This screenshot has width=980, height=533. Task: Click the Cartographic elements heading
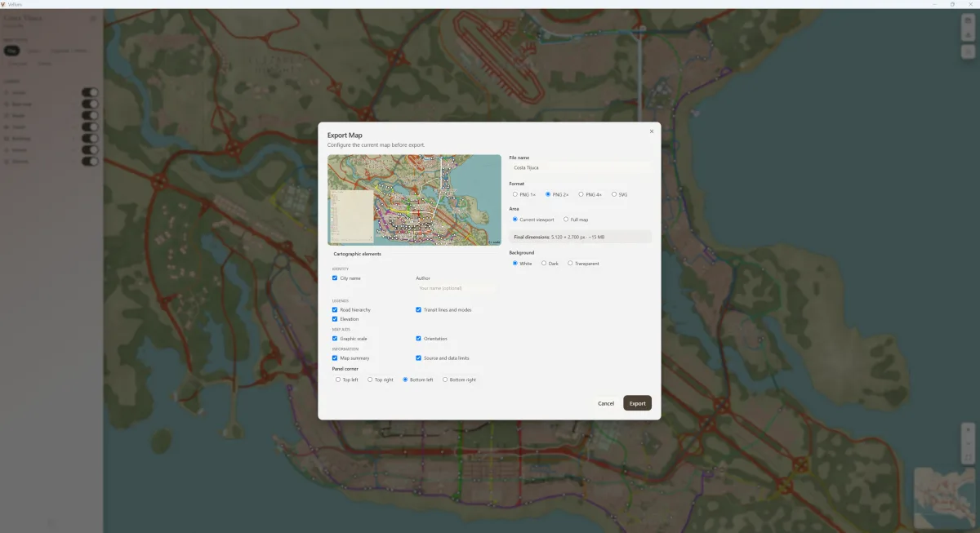click(x=357, y=254)
